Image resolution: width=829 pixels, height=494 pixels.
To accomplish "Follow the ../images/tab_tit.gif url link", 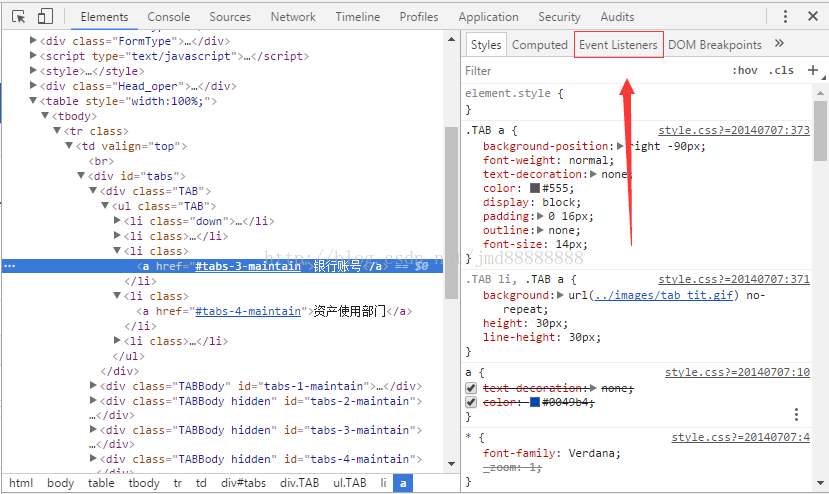I will (x=664, y=295).
